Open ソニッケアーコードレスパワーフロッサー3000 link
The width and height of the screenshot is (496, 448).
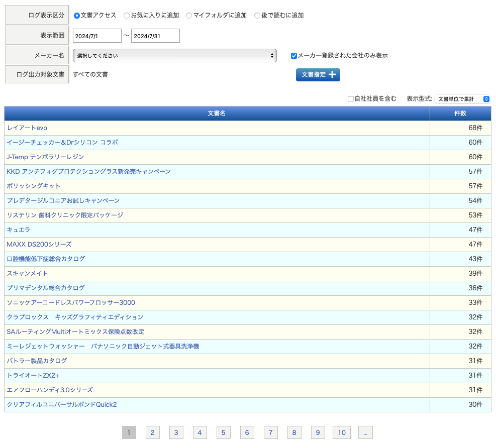coord(71,302)
